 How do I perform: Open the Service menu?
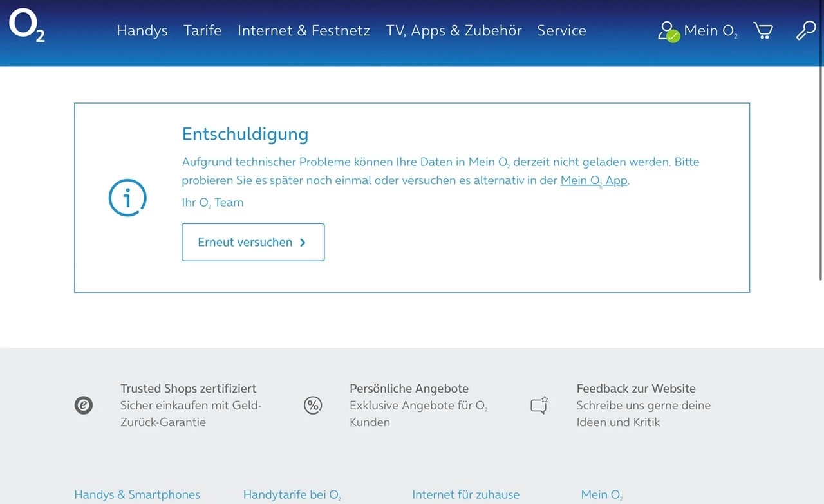coord(562,30)
